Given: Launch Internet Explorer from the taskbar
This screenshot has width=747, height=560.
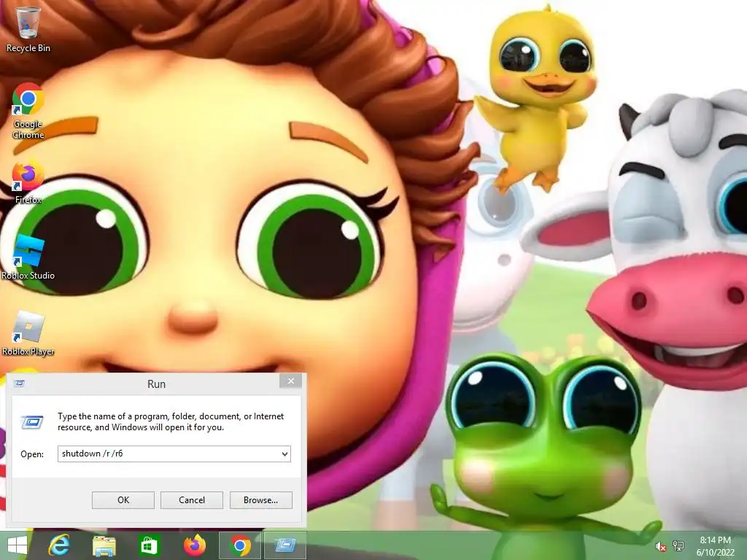Looking at the screenshot, I should [x=59, y=545].
